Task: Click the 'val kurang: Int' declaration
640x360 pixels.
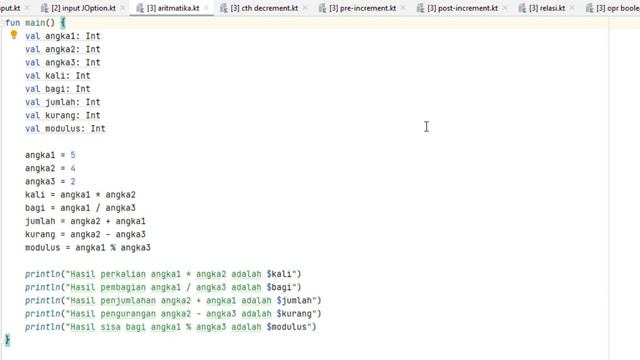Action: [62, 115]
